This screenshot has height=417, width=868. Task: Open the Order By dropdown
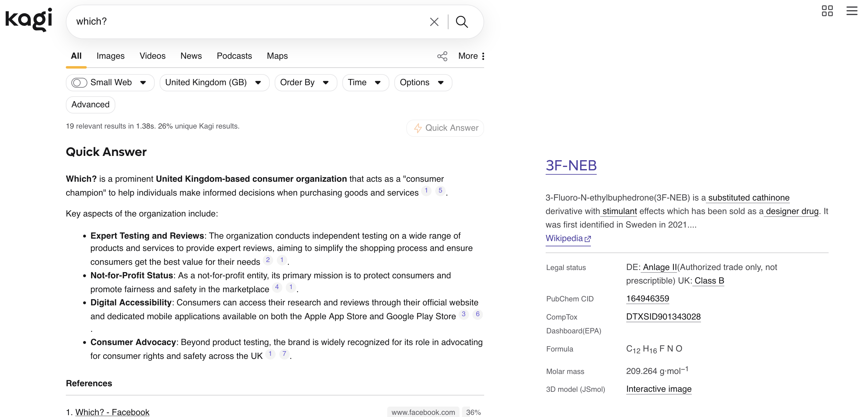306,82
